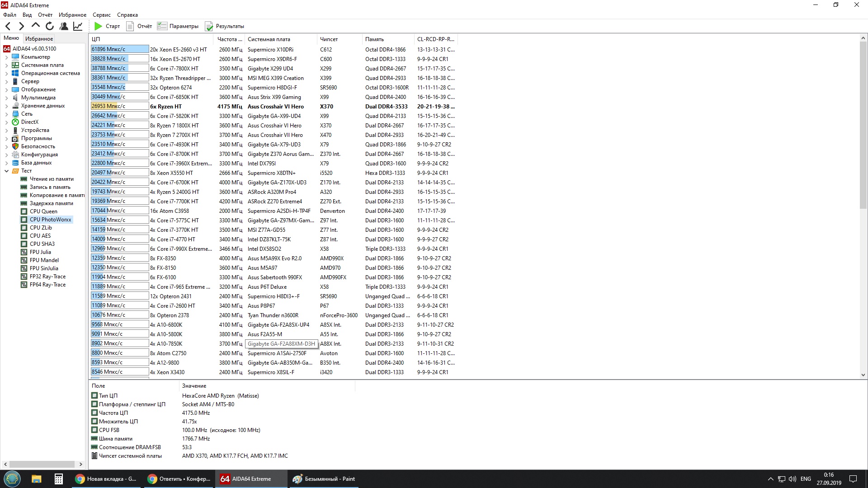
Task: Click the navigate Back arrow icon
Action: tap(8, 26)
